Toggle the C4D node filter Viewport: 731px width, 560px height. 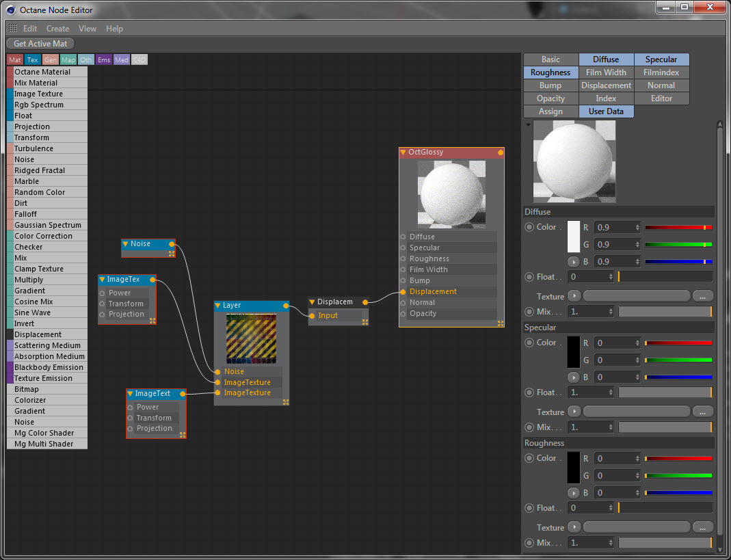(x=139, y=59)
